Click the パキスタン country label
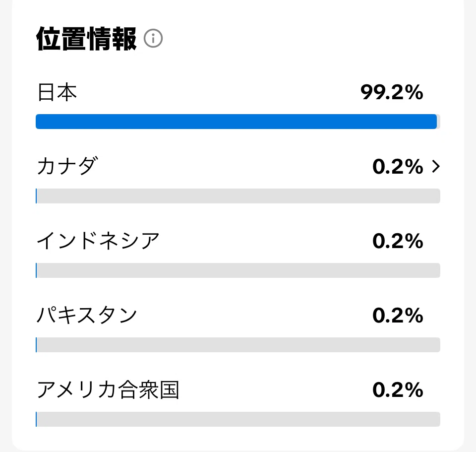Viewport: 476px width, 452px height. [87, 315]
